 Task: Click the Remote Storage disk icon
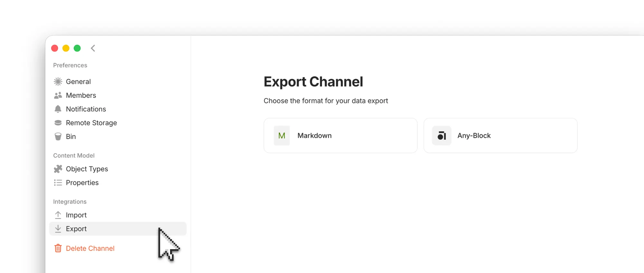(58, 123)
